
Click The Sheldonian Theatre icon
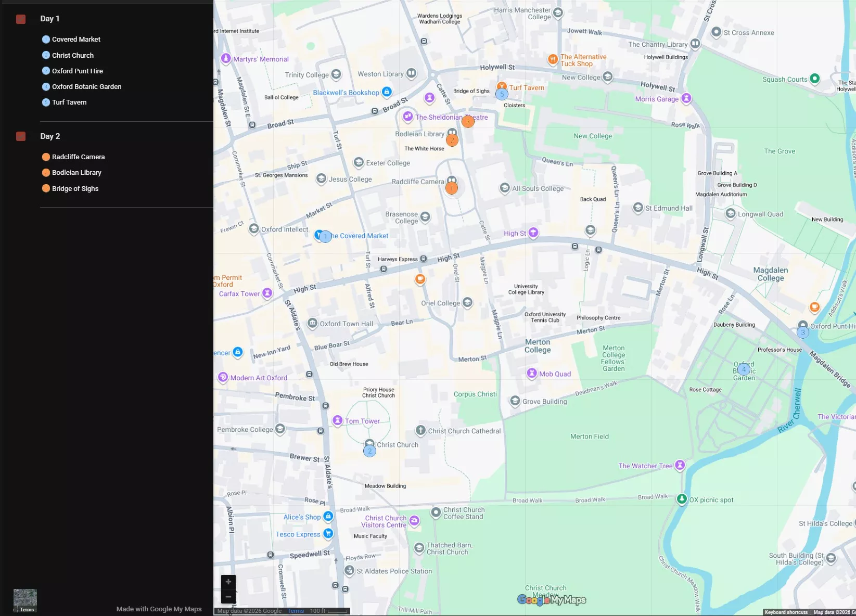click(408, 117)
